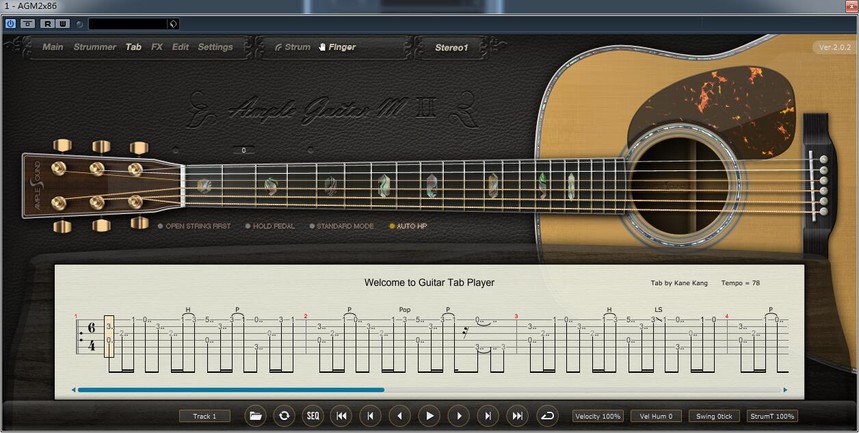The height and width of the screenshot is (433, 859).
Task: Click the highlighted playback cursor in tab
Action: tap(109, 336)
